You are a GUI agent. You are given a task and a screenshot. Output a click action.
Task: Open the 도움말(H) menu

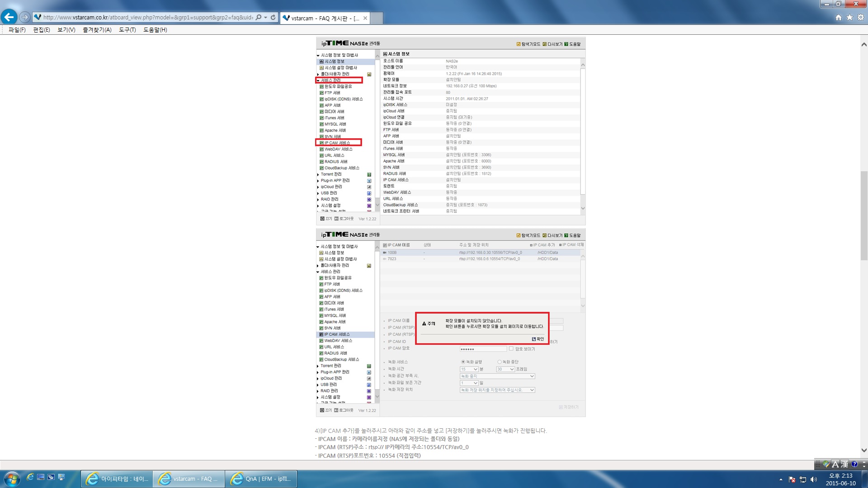pyautogui.click(x=155, y=30)
